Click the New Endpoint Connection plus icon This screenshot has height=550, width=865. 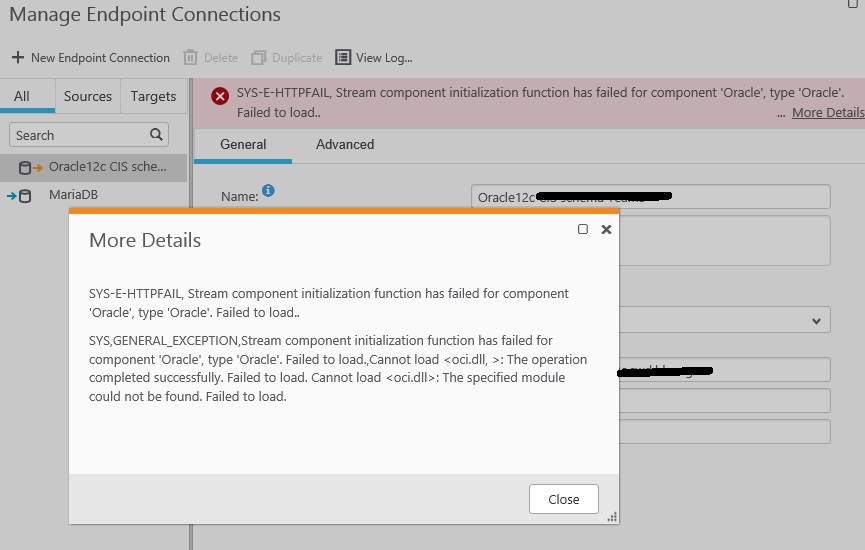coord(17,58)
